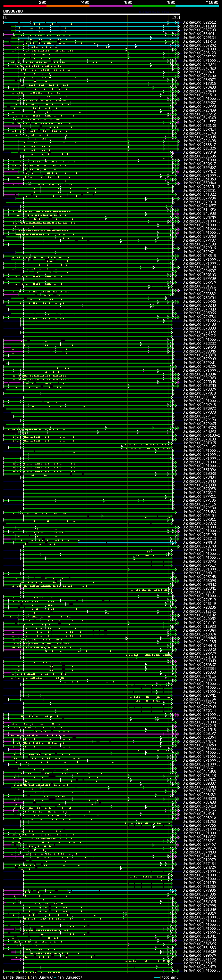Select hit label UniRef100_P17816
This screenshot has width=222, height=980.
199,84
